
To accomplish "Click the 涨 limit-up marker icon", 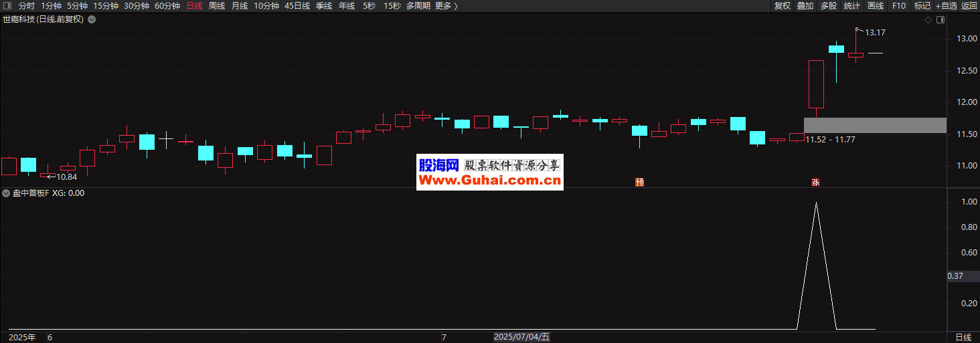I will pyautogui.click(x=815, y=182).
